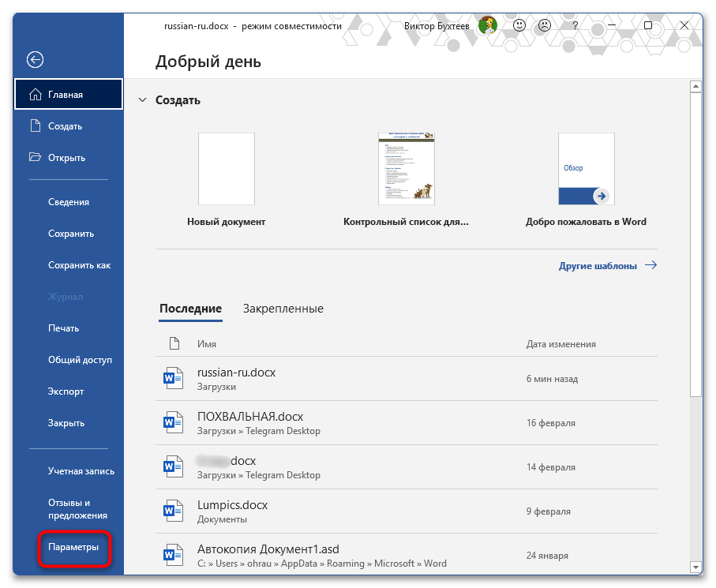
Task: Send positive feedback with the smiley face icon
Action: coord(519,25)
